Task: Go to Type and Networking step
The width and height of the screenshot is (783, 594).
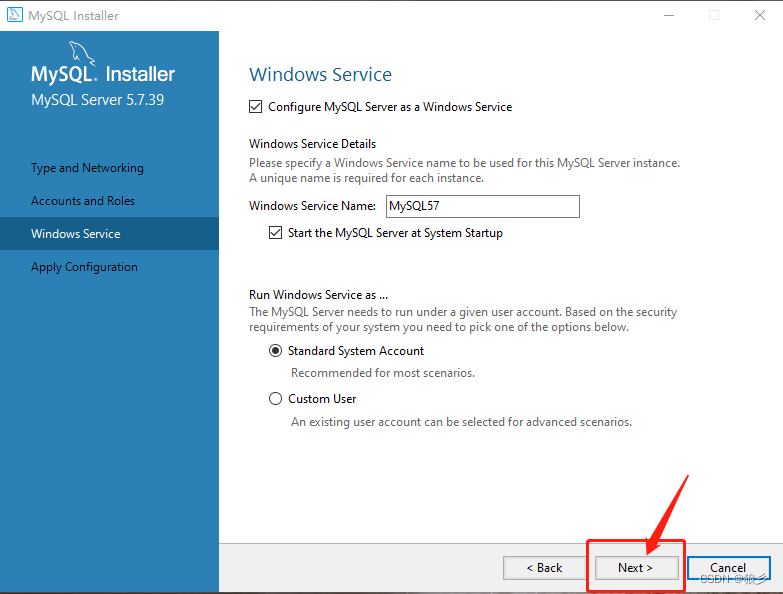Action: point(87,168)
